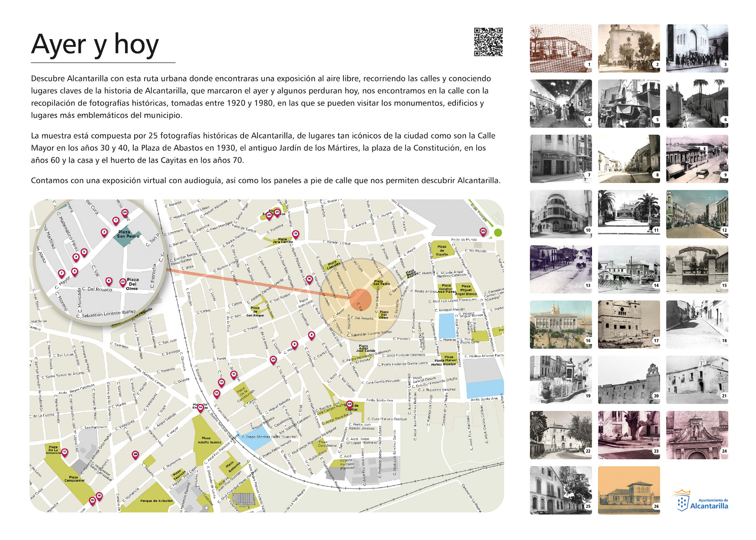Image resolution: width=756 pixels, height=540 pixels.
Task: Select map marker 17 at Plaza De La Inmaculada
Action: tap(65, 453)
